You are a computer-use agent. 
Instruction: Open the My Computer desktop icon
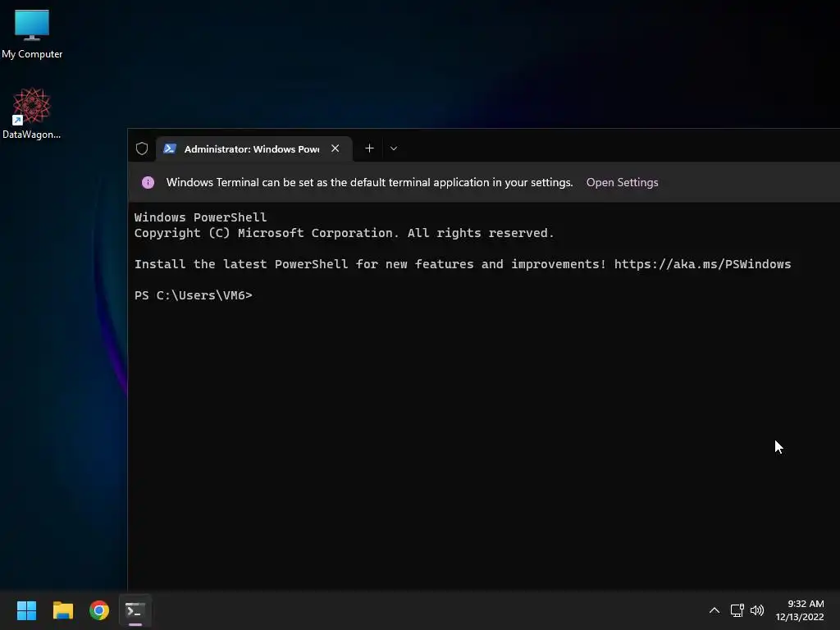(32, 34)
